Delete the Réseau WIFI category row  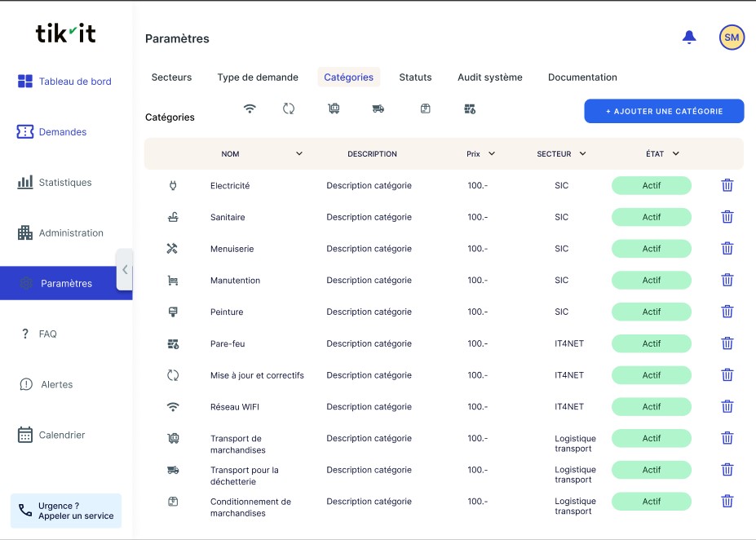click(x=727, y=406)
